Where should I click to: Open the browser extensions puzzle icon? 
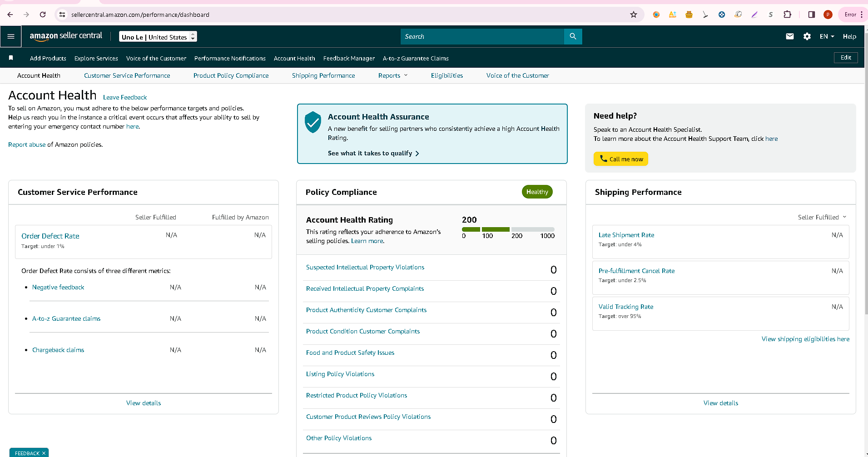(787, 15)
